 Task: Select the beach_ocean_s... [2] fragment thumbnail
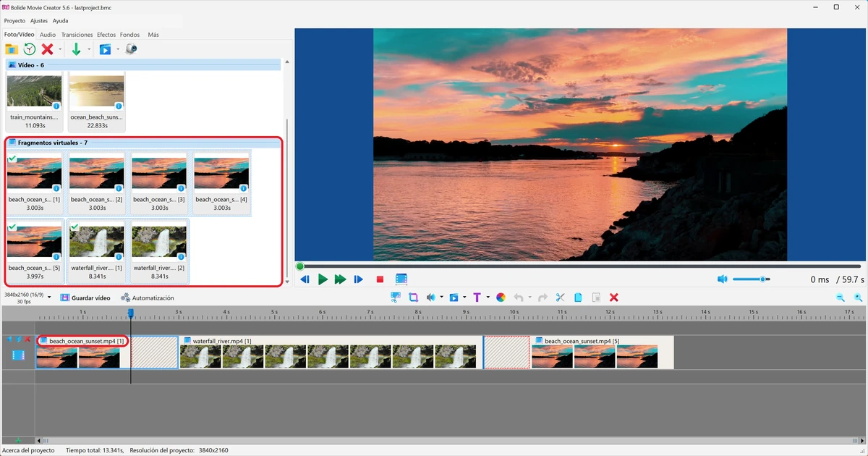(96, 174)
